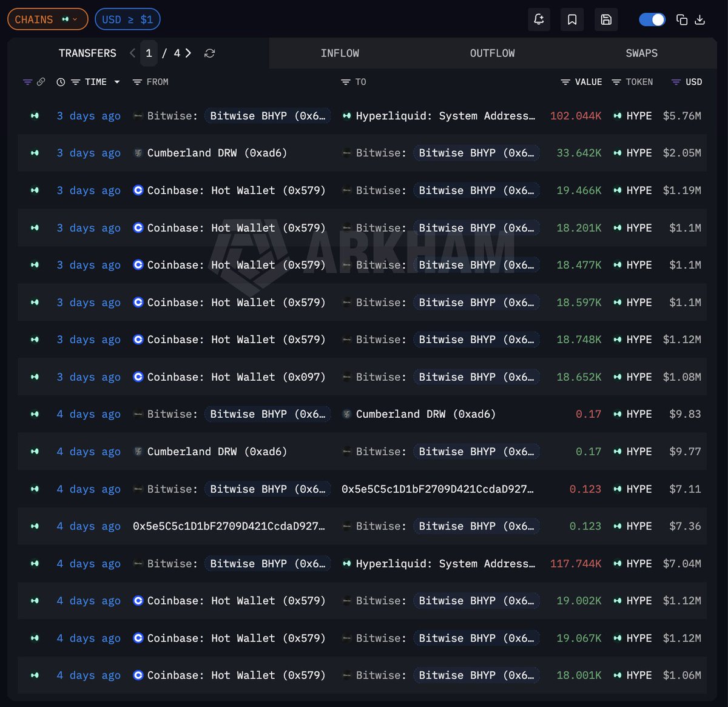The height and width of the screenshot is (707, 728).
Task: Click the clock icon in the TIME header
Action: 61,82
